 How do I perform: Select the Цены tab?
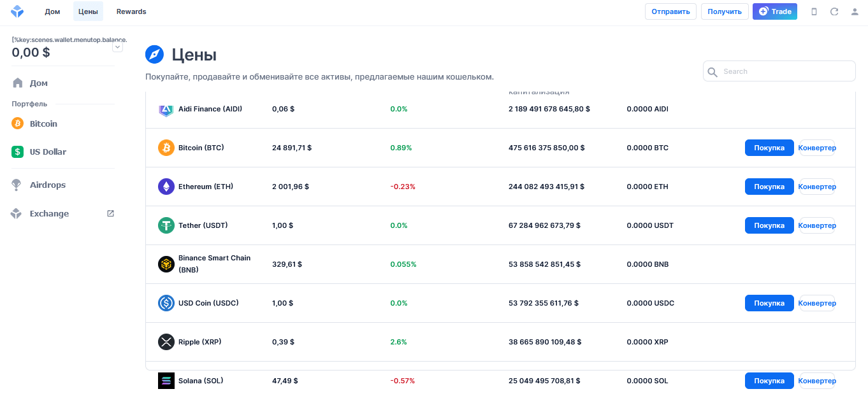[x=88, y=11]
